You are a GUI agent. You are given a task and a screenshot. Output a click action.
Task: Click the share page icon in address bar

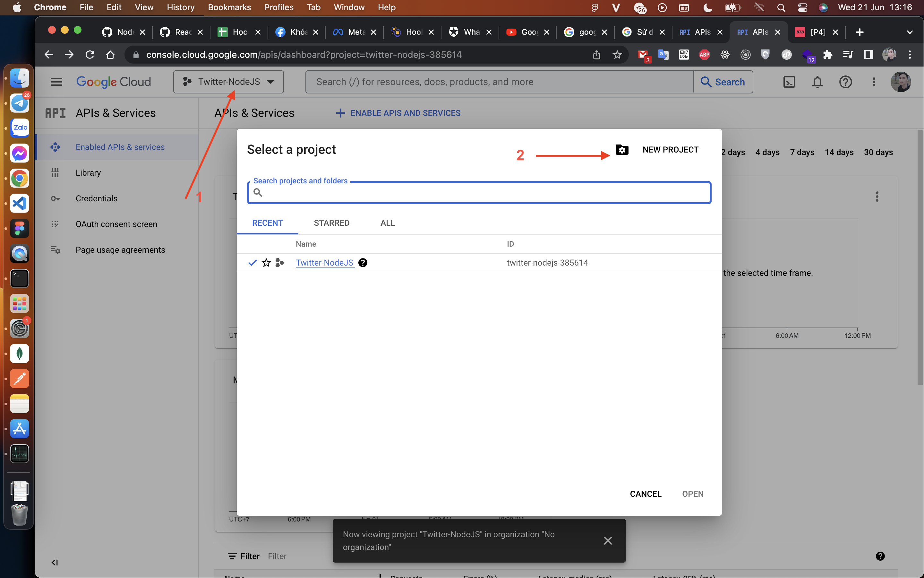[597, 55]
